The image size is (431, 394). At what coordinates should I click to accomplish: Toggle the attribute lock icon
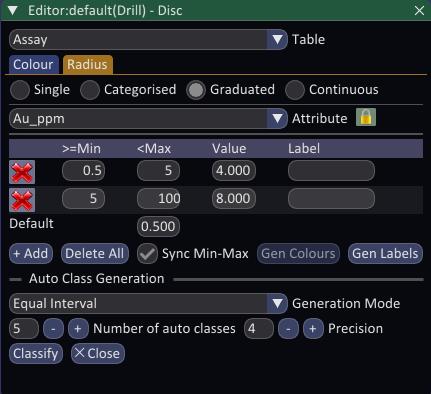point(366,117)
